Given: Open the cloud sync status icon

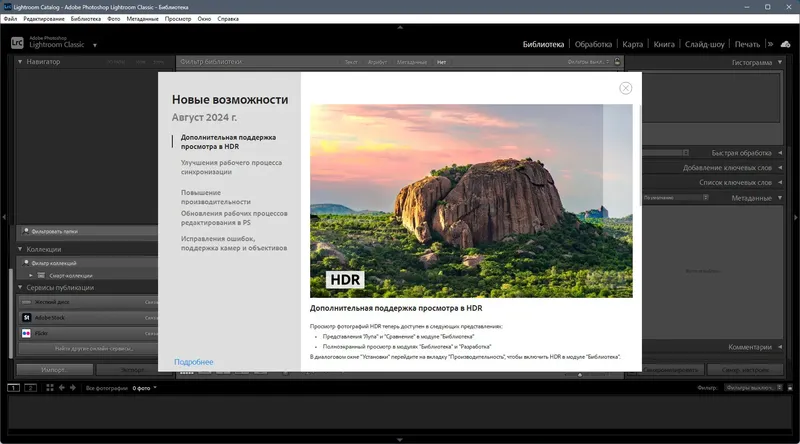Looking at the screenshot, I should pyautogui.click(x=786, y=44).
